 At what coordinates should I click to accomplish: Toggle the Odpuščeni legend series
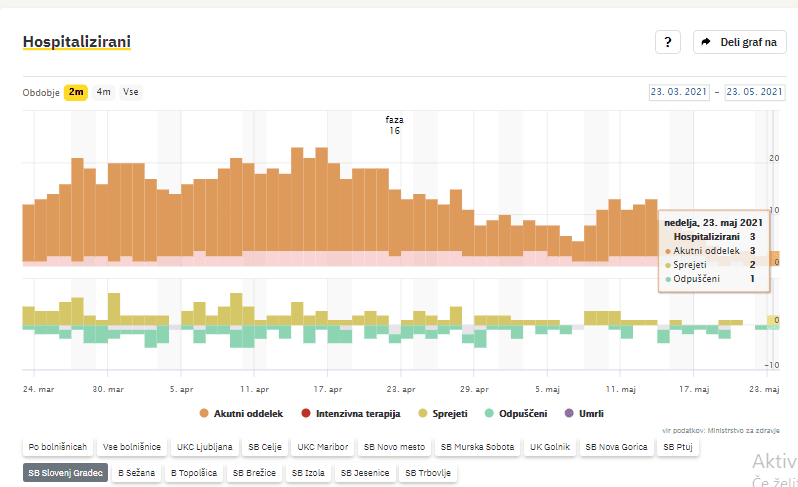point(519,412)
